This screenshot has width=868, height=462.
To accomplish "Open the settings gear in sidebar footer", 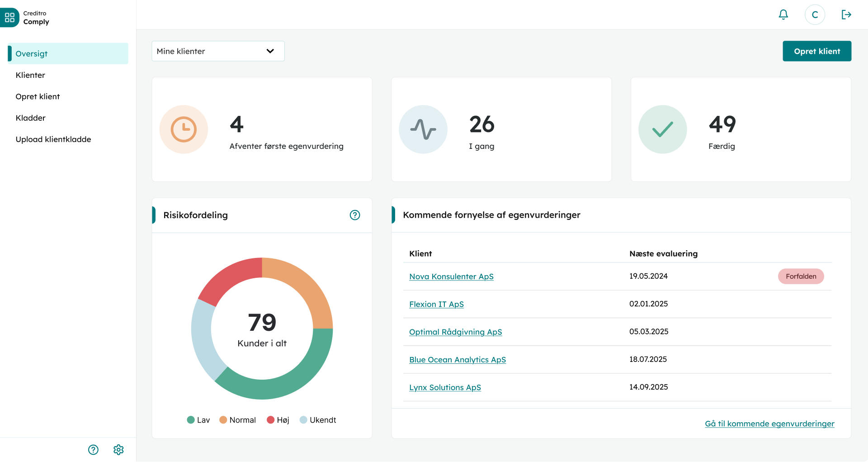I will pyautogui.click(x=118, y=450).
